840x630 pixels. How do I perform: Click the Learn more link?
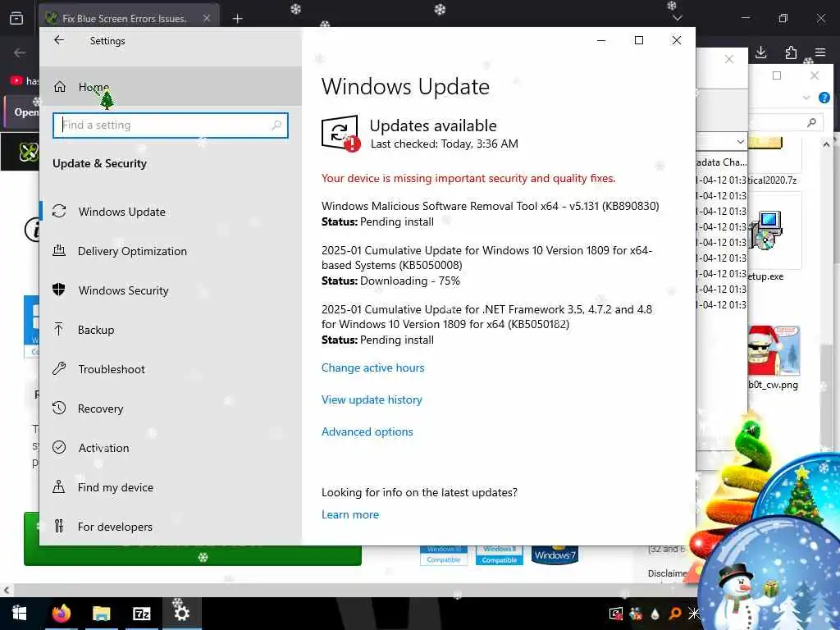coord(349,515)
